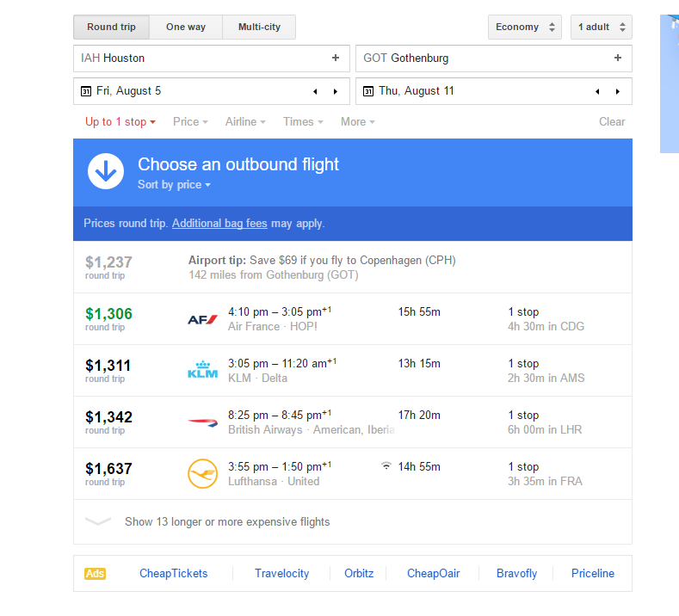Switch to Multi-city trip type

(259, 27)
